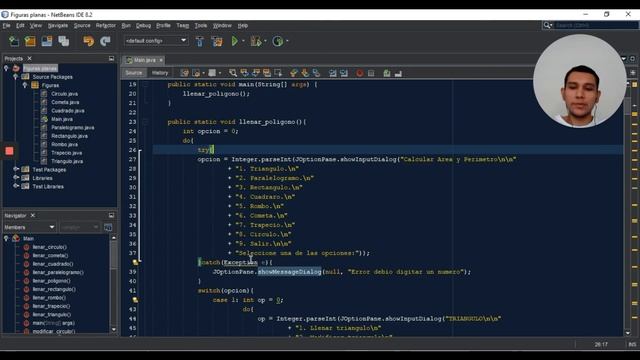
Task: Open the Profile Project dropdown arrow
Action: 287,41
